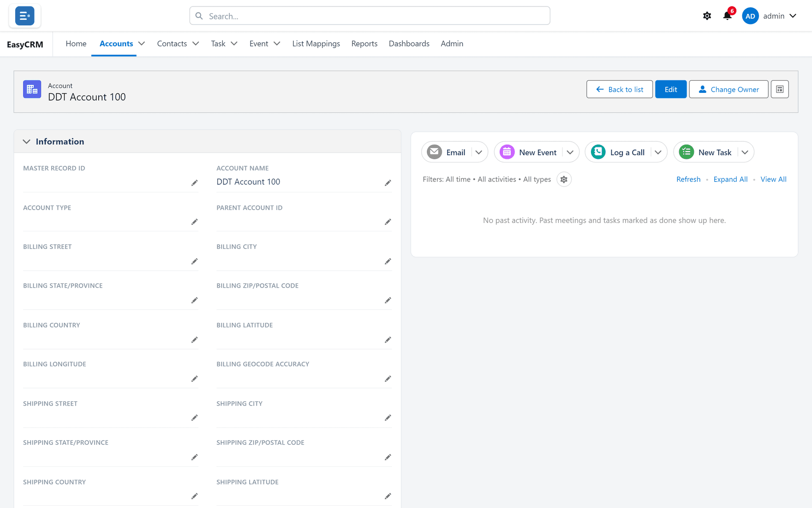The width and height of the screenshot is (812, 508).
Task: Click pencil for Billing Zip/Postal Code
Action: [x=388, y=301]
